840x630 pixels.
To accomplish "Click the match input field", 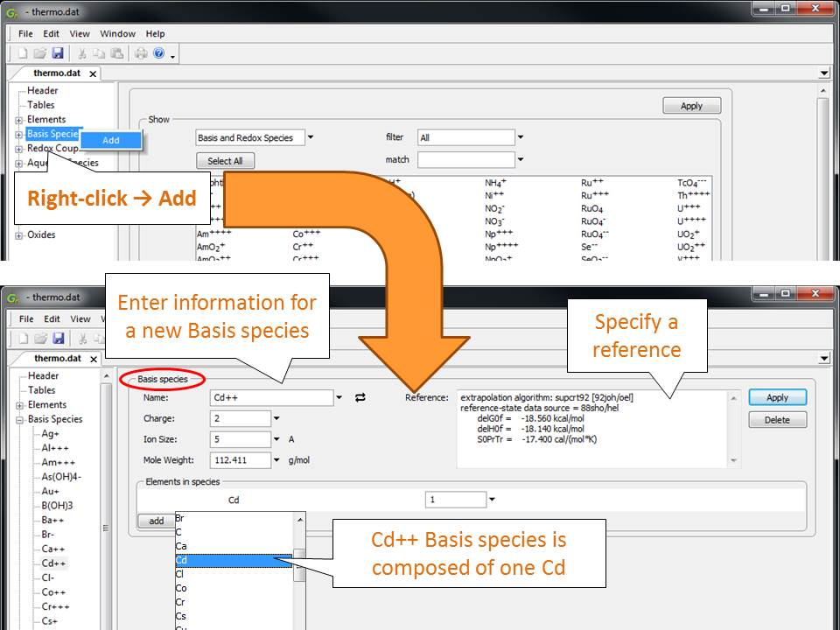I will pyautogui.click(x=466, y=159).
